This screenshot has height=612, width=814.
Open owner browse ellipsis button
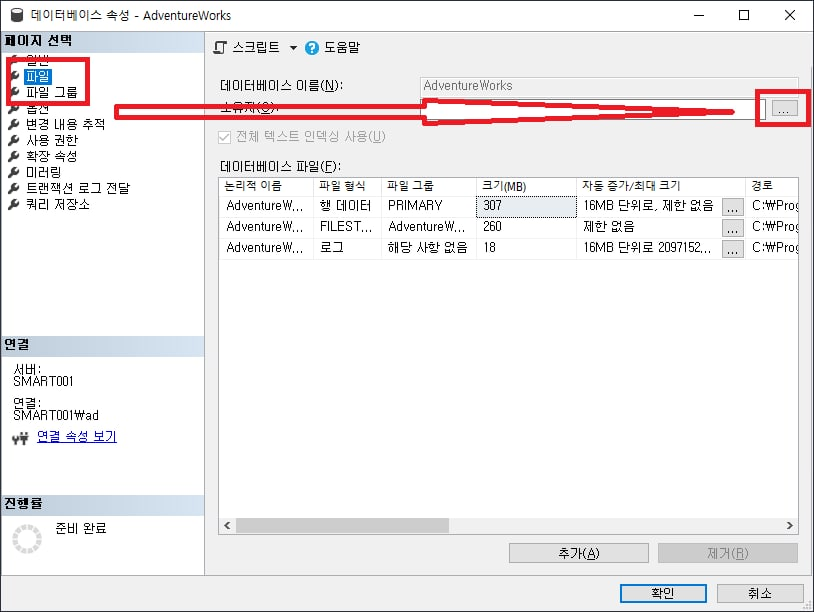click(784, 108)
